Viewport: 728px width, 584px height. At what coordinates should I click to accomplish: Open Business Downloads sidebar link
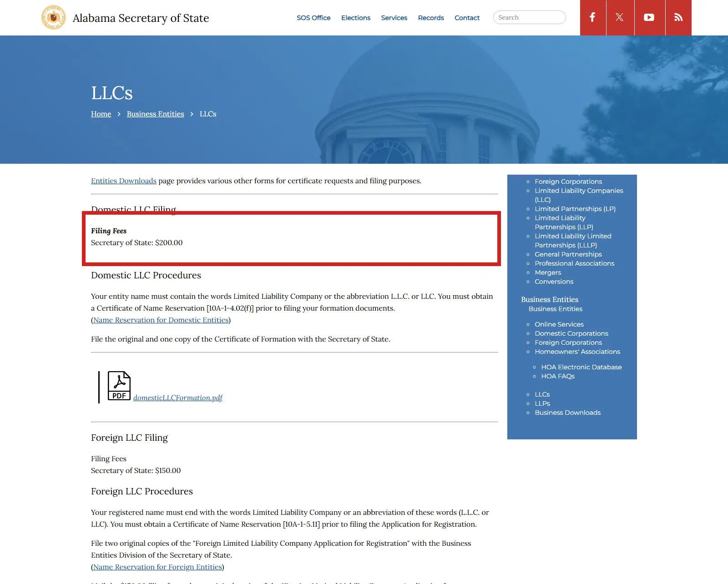coord(568,413)
